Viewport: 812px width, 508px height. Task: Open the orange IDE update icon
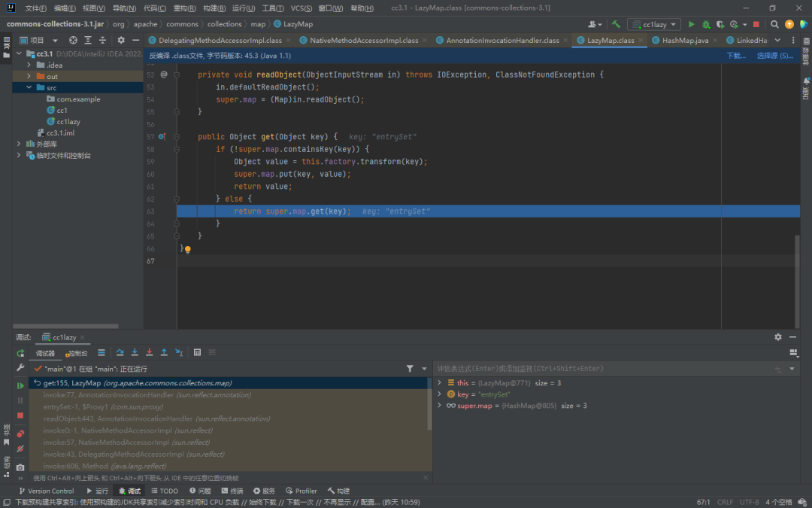[x=789, y=24]
